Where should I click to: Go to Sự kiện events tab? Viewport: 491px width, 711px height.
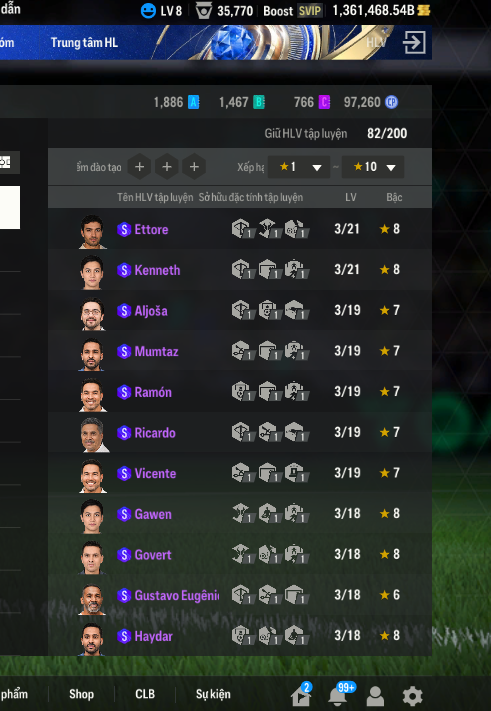tap(213, 694)
